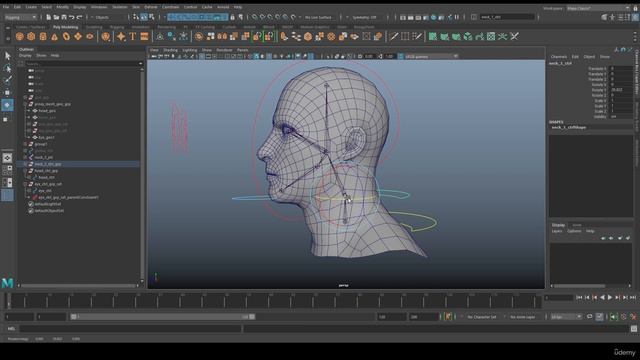This screenshot has height=360, width=640.
Task: Click the Open Scene icon
Action: pos(56,17)
